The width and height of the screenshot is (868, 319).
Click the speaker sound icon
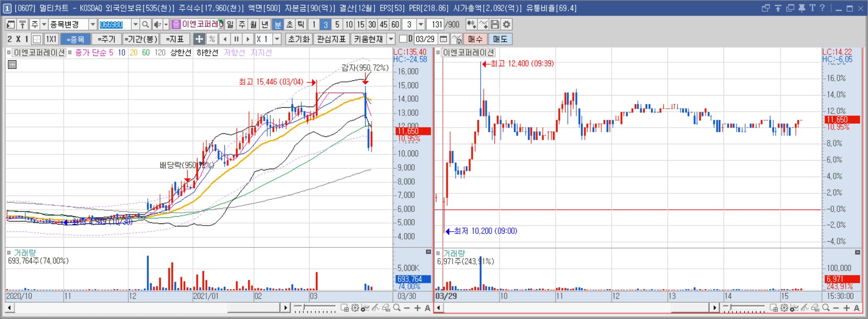click(x=158, y=24)
